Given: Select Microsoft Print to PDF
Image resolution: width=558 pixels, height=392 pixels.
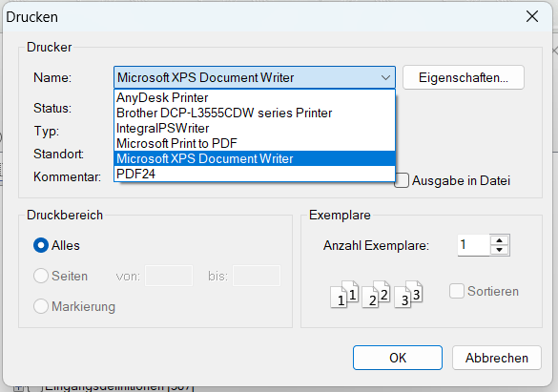Looking at the screenshot, I should [x=255, y=143].
